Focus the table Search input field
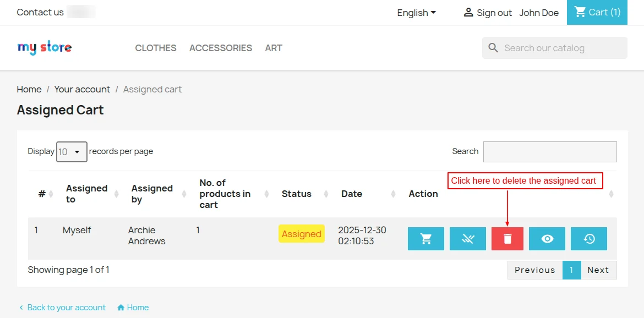Screen dimensions: 644x318 coord(549,152)
